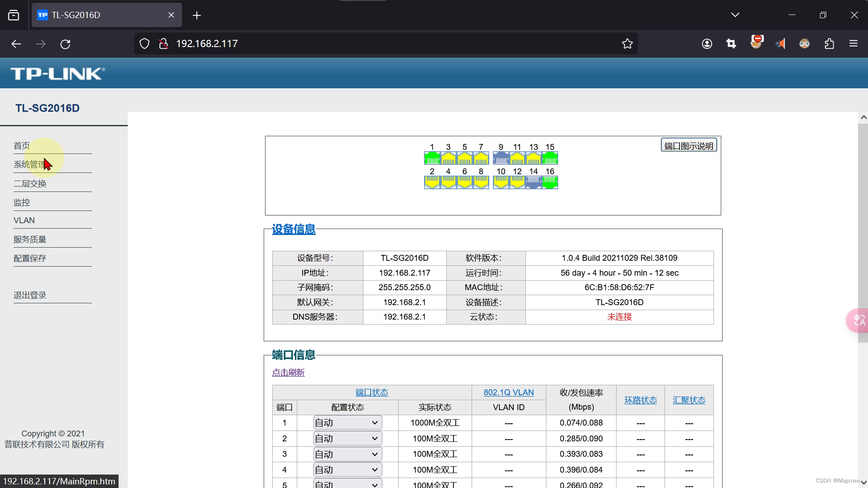
Task: Reload the page with refresh icon
Action: tap(65, 44)
